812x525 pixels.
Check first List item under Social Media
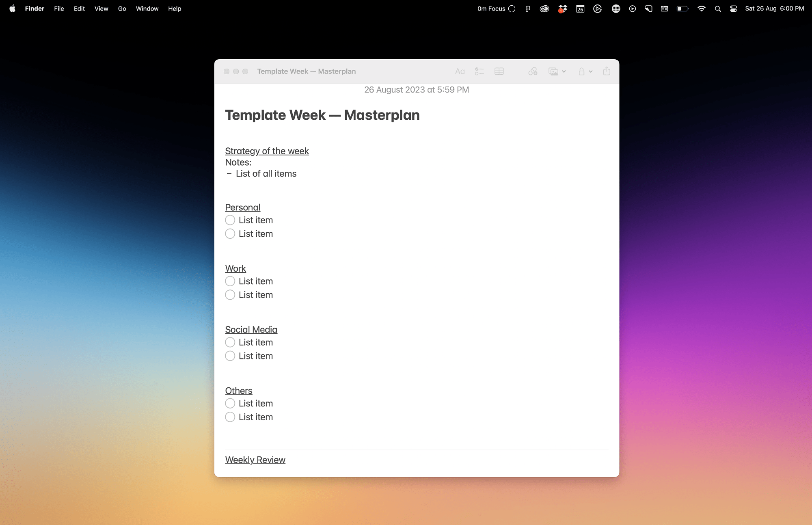[x=230, y=342]
